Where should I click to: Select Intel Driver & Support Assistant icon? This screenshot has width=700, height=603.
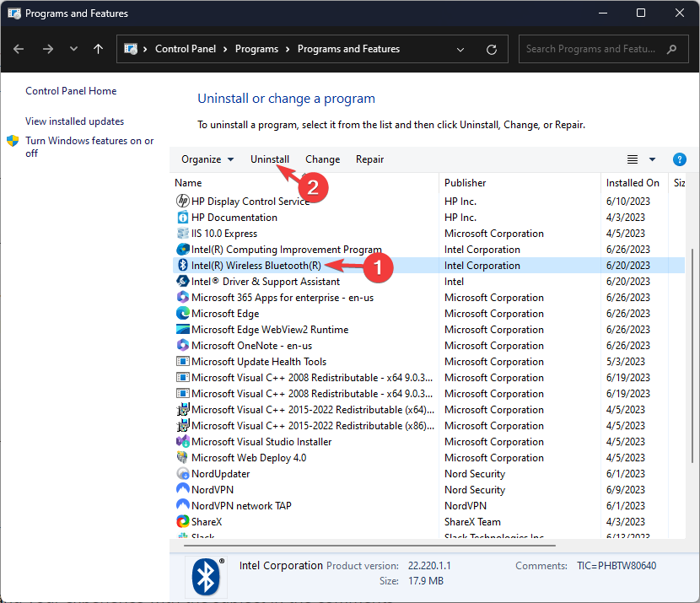(182, 281)
